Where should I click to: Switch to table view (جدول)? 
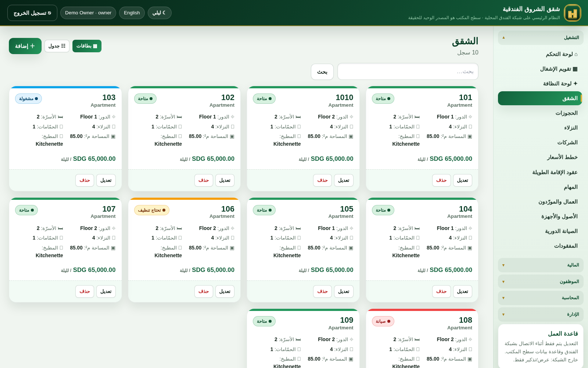coord(57,46)
